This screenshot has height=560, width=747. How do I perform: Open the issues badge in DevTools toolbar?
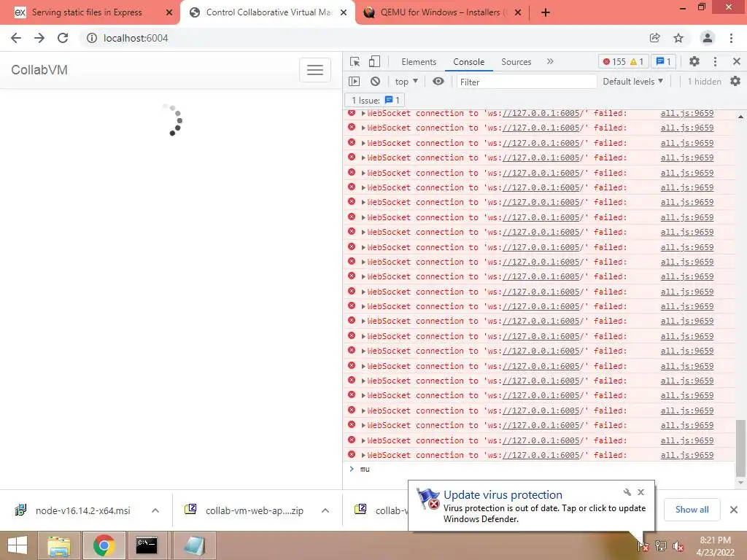(664, 61)
